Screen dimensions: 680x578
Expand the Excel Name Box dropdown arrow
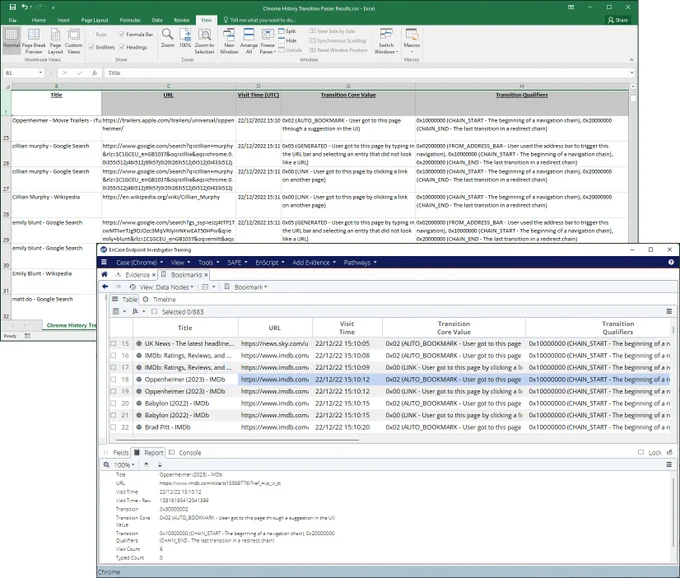click(40, 73)
